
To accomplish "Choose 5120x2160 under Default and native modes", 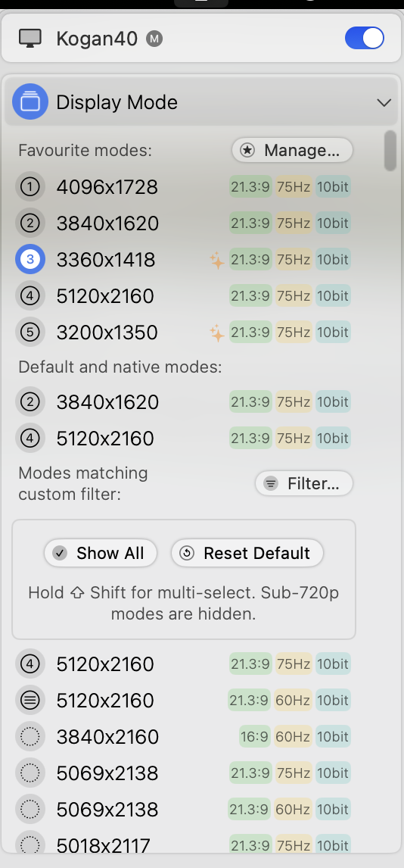I will pyautogui.click(x=184, y=439).
